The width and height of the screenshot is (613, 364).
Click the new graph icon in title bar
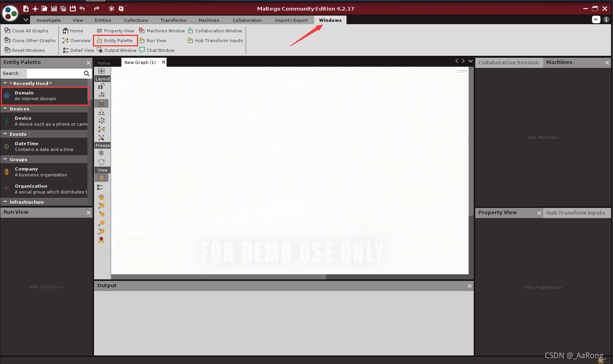(26, 9)
